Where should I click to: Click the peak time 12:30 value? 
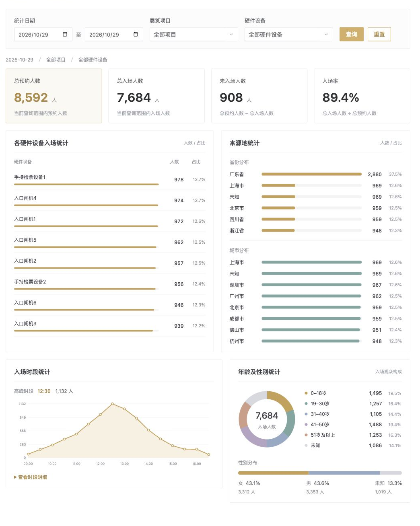point(44,391)
